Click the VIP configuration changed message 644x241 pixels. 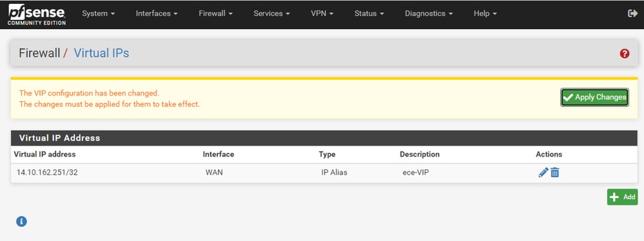coord(89,93)
